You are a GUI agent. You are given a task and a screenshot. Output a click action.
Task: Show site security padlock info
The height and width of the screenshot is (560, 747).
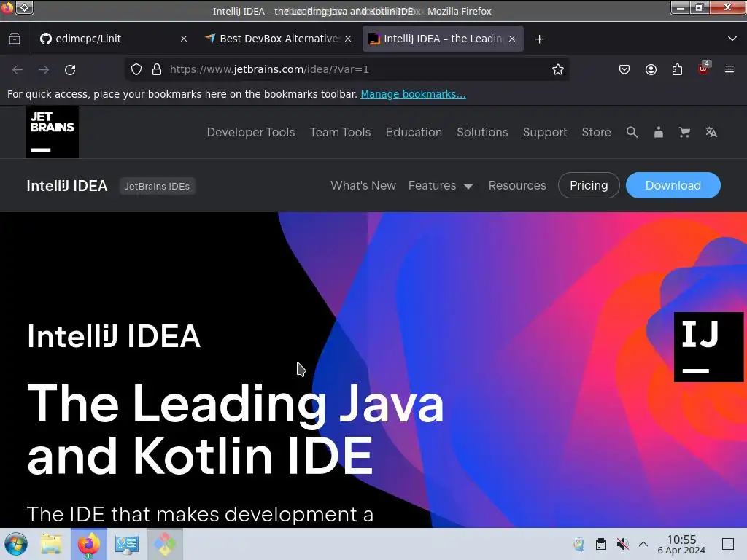[157, 69]
